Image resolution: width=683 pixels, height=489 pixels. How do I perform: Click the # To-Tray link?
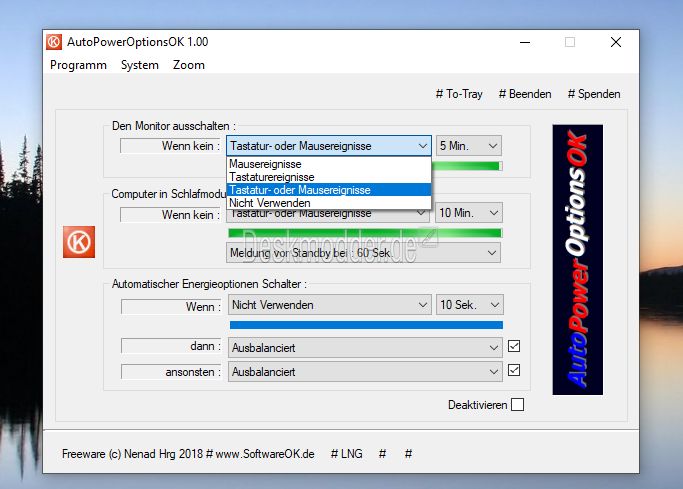pos(459,94)
